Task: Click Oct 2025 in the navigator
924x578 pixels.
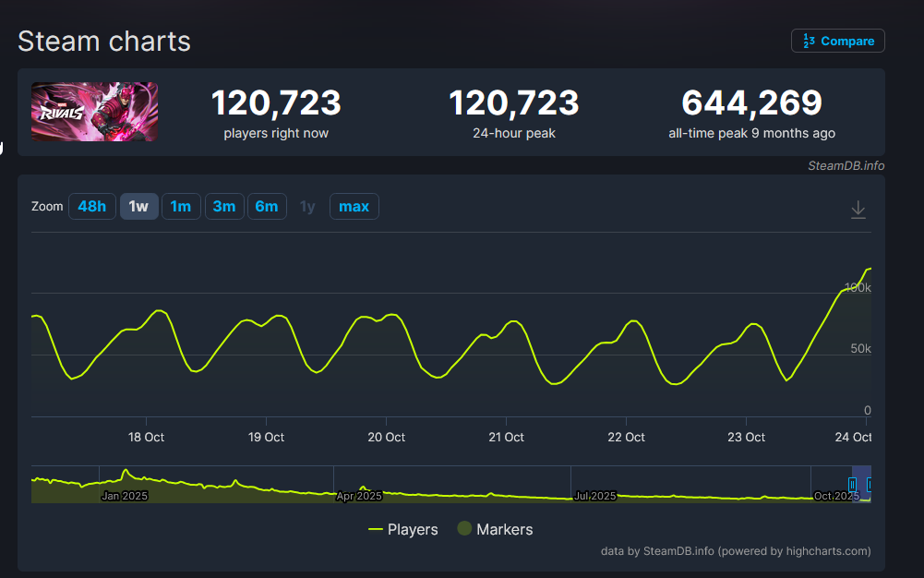Action: click(836, 496)
